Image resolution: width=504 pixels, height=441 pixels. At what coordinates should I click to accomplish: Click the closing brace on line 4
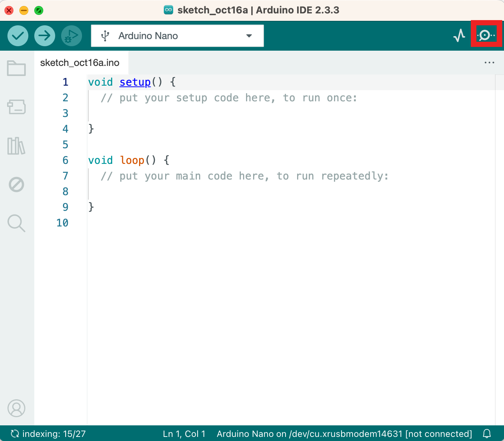pyautogui.click(x=91, y=129)
